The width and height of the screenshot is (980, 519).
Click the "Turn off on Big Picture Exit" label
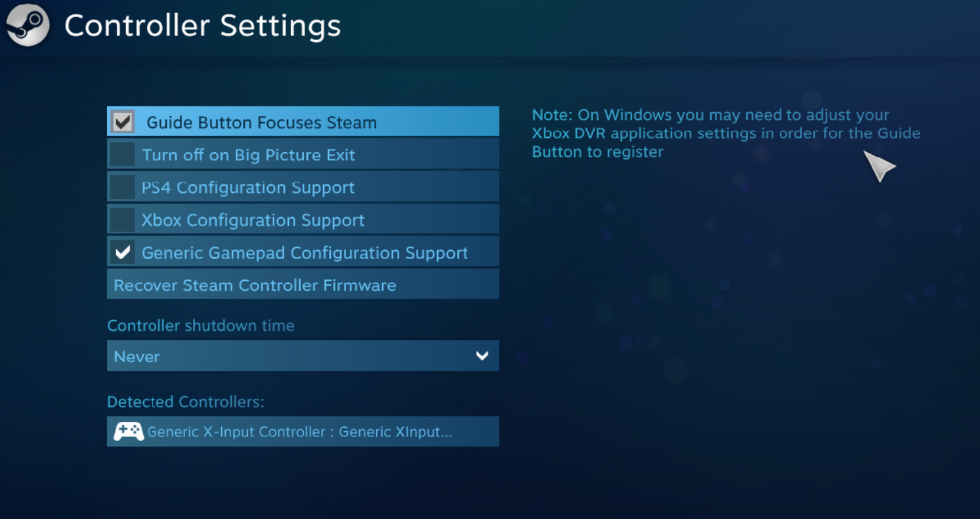248,156
